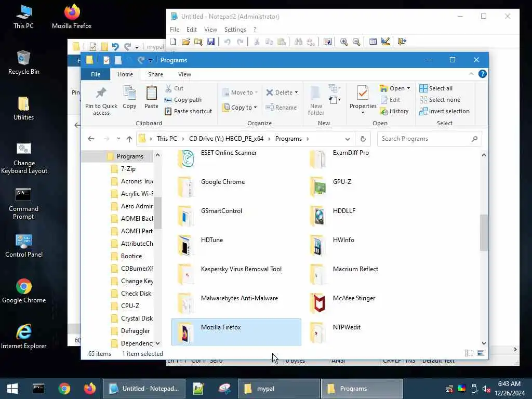Click New file icon in Notepad2 toolbar
This screenshot has width=532, height=399.
point(174,42)
